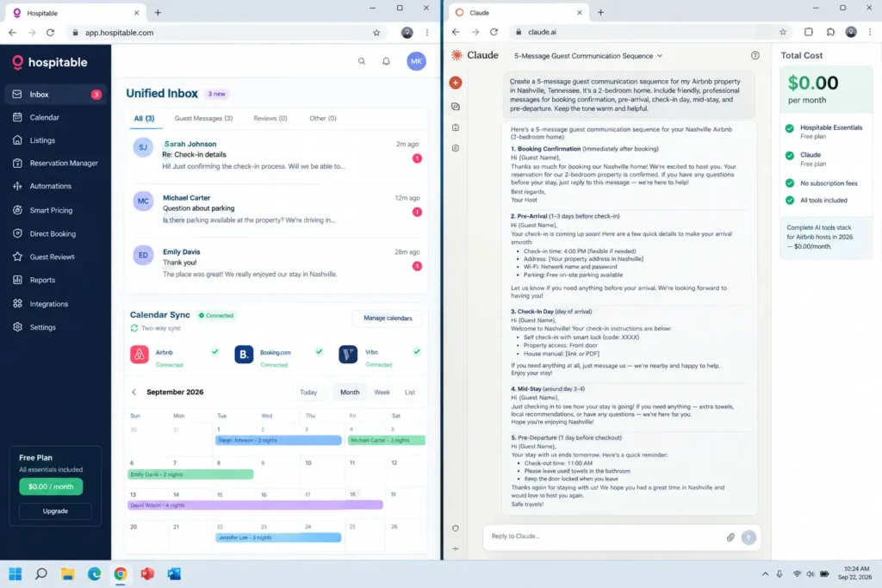
Task: Select the All (3) inbox tab
Action: tap(144, 119)
